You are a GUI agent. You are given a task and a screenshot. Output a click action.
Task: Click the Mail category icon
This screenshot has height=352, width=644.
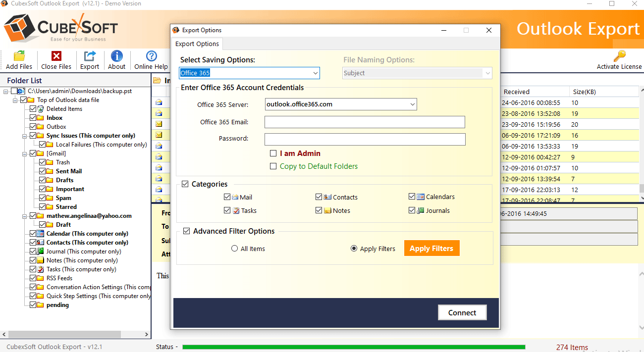(x=235, y=197)
